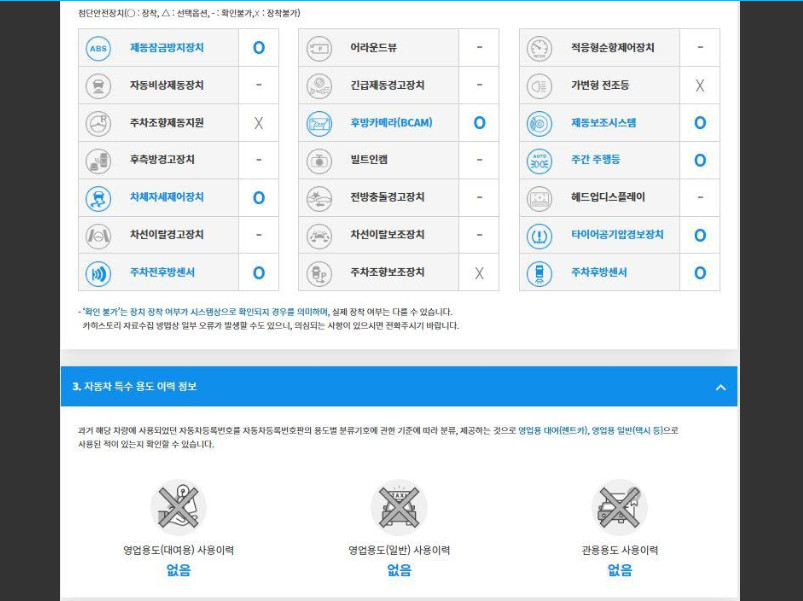Click the 주차전후방센서 sensor icon
The width and height of the screenshot is (803, 601).
98,272
